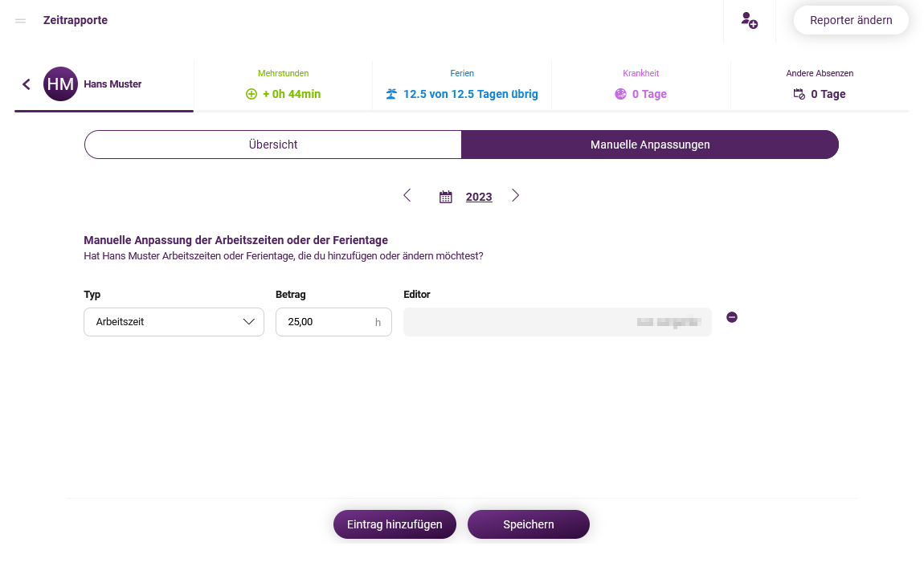The height and width of the screenshot is (587, 924).
Task: Open the Andere Absenzen card
Action: 820,85
